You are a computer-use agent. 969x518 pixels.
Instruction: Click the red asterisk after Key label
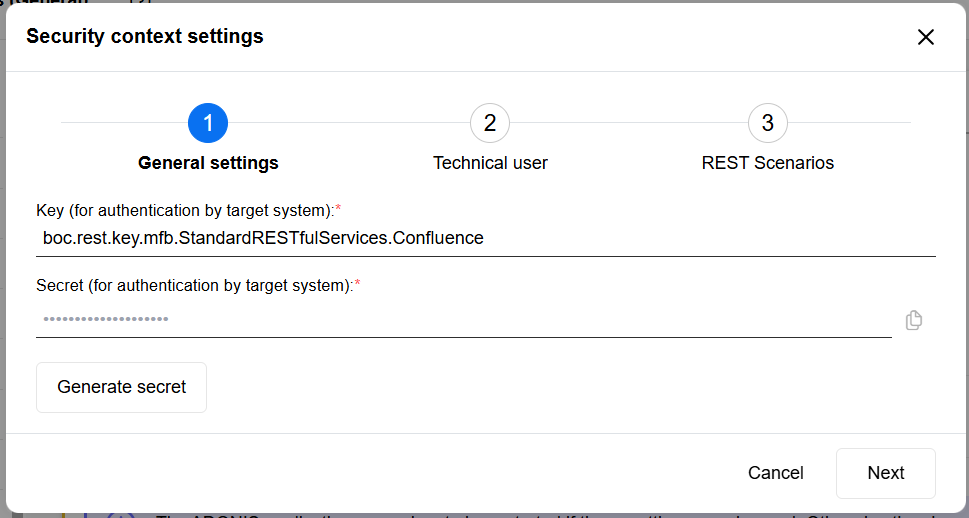point(338,208)
